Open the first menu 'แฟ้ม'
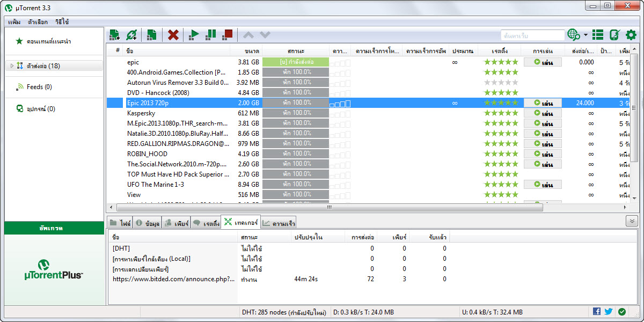Image resolution: width=644 pixels, height=322 pixels. (x=14, y=22)
